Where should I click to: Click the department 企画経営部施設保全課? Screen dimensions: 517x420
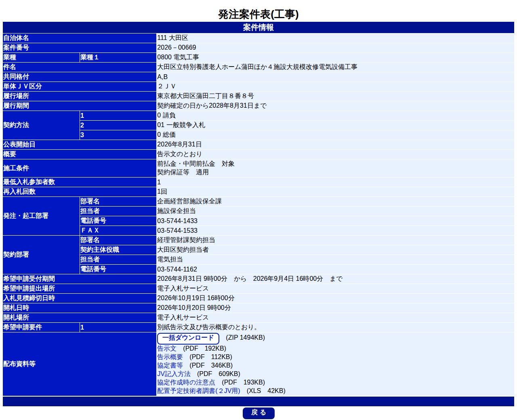tap(189, 201)
